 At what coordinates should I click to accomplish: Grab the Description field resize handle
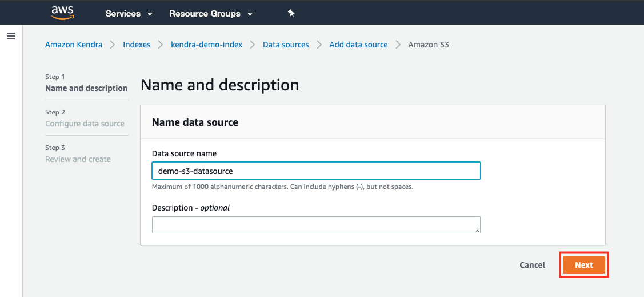[x=478, y=231]
